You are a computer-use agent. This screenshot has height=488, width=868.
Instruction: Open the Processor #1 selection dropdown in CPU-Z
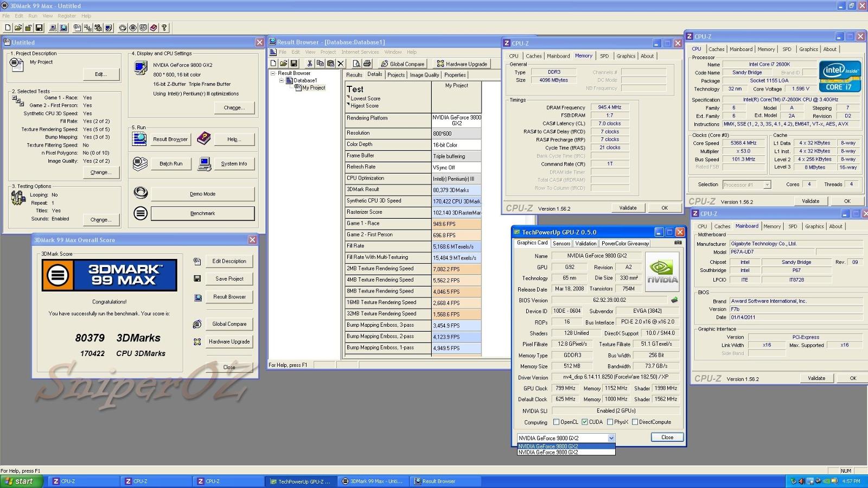click(767, 185)
